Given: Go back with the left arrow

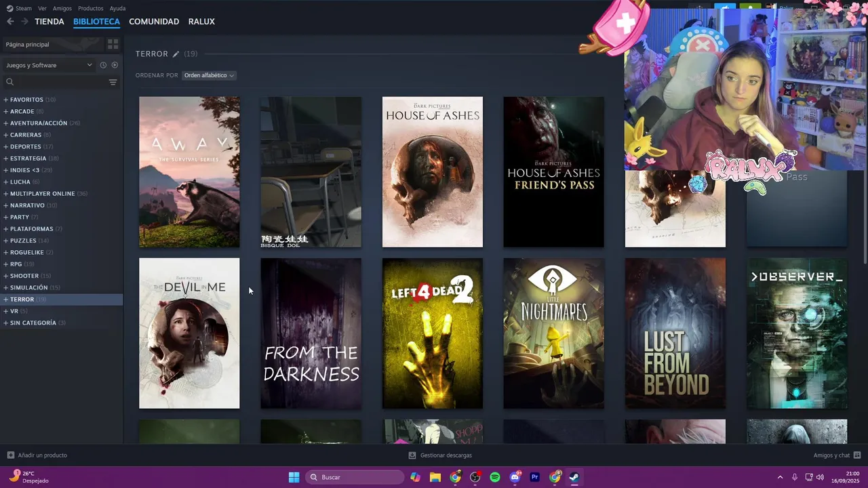Looking at the screenshot, I should coord(10,22).
